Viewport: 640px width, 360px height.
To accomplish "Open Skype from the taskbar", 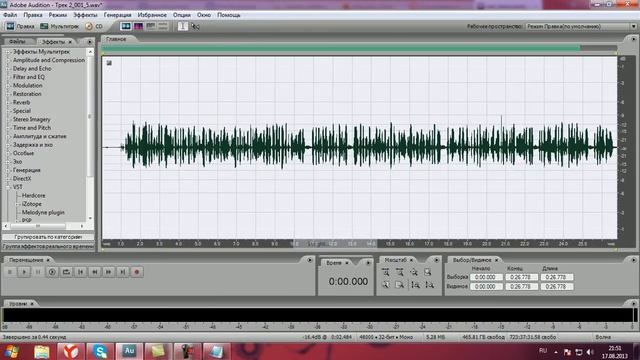I will point(100,351).
